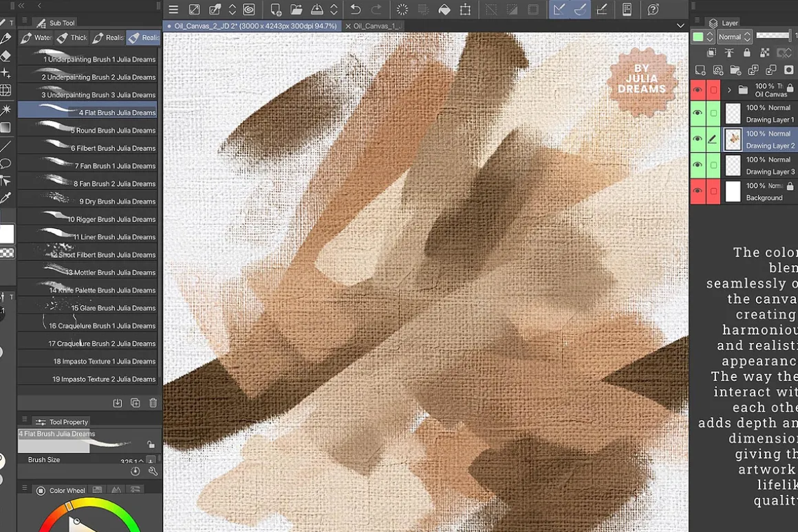The height and width of the screenshot is (532, 798).
Task: Switch to the Water sub tool group
Action: click(x=36, y=38)
